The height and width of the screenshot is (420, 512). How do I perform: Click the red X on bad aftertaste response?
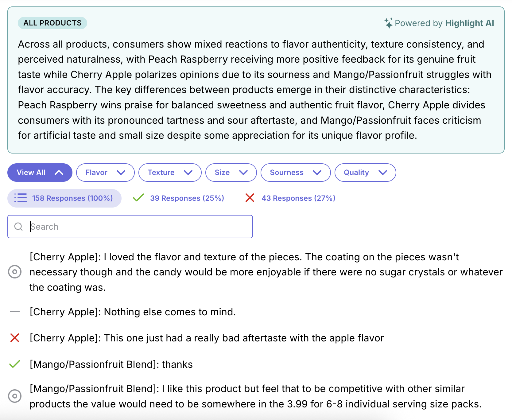pos(15,338)
